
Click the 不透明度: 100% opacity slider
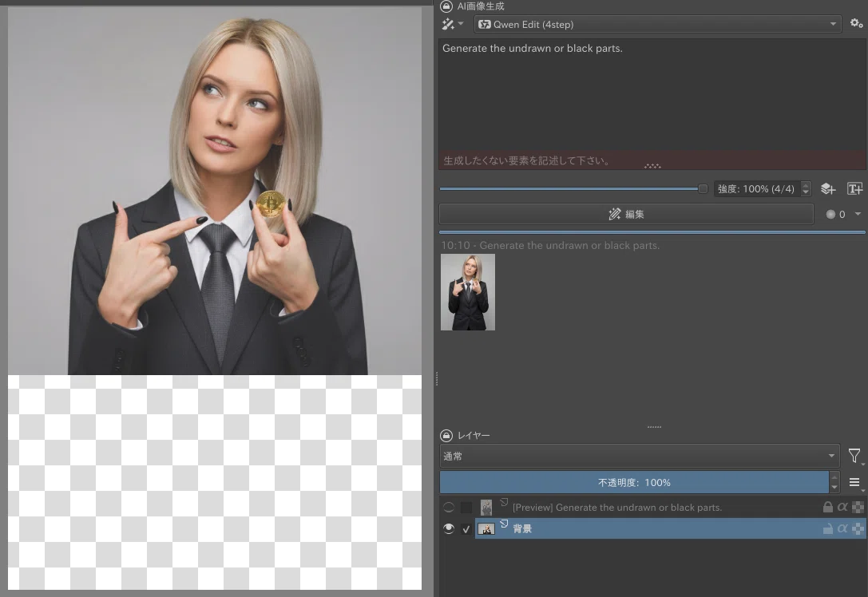pos(634,483)
